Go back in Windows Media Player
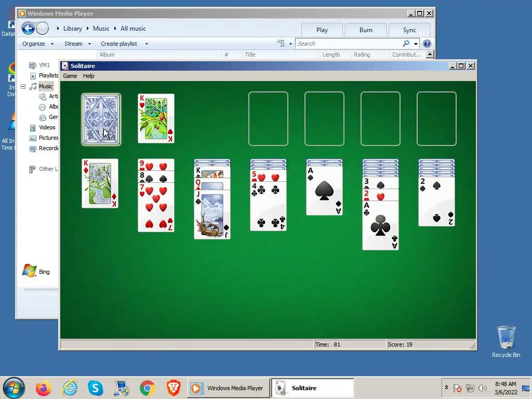This screenshot has width=532, height=399. pos(28,28)
